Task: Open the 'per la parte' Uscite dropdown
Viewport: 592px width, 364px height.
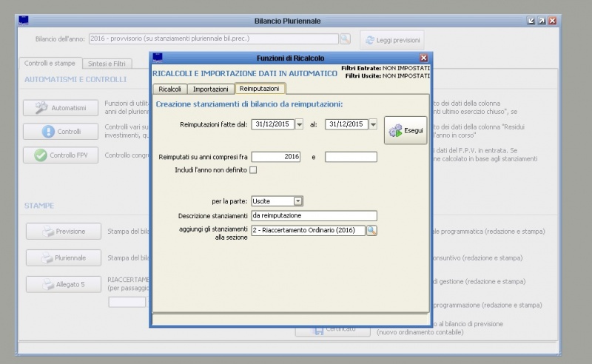Action: (x=297, y=200)
